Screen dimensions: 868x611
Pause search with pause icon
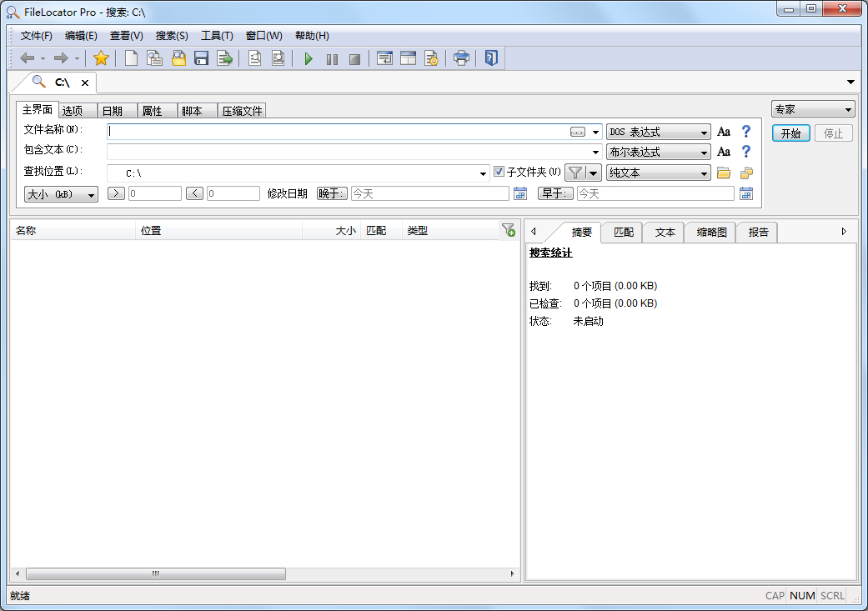click(332, 59)
